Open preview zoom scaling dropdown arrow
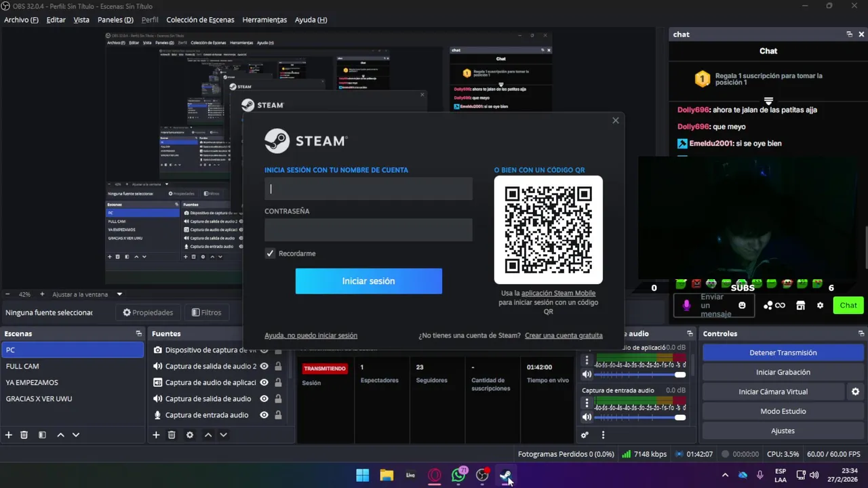The image size is (868, 488). (119, 294)
